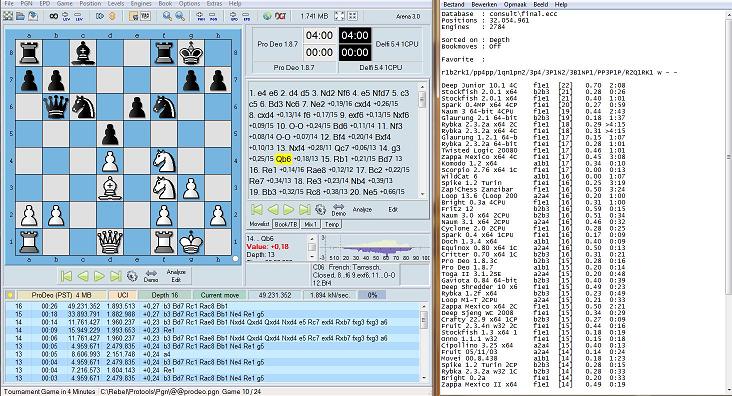Viewport: 732px width, 396px height.
Task: Open the File menu in Arena
Action: 8,3
